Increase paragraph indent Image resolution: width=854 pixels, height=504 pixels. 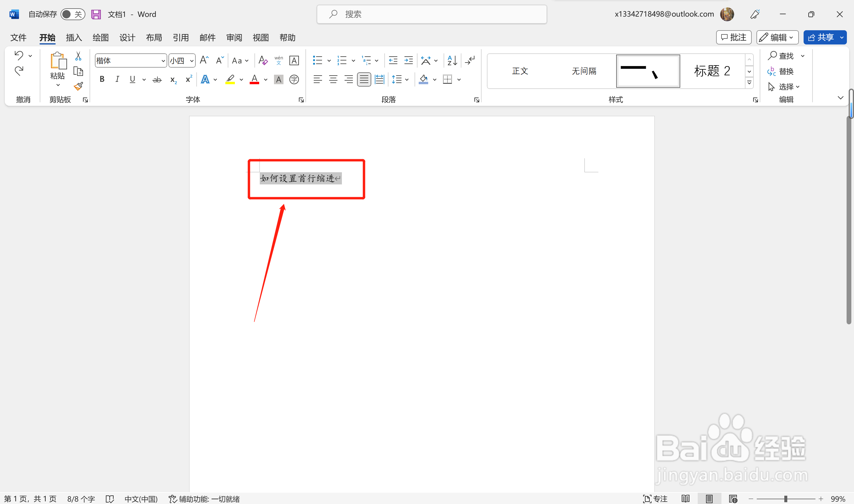408,60
